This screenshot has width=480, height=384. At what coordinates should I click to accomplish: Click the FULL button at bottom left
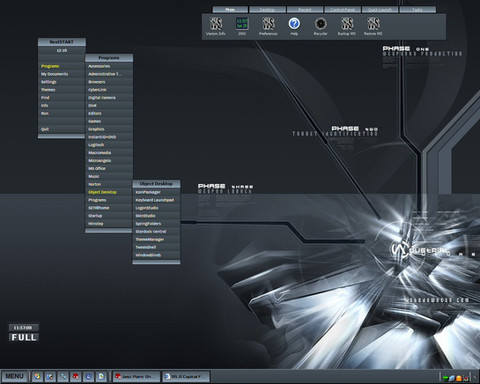tap(24, 337)
